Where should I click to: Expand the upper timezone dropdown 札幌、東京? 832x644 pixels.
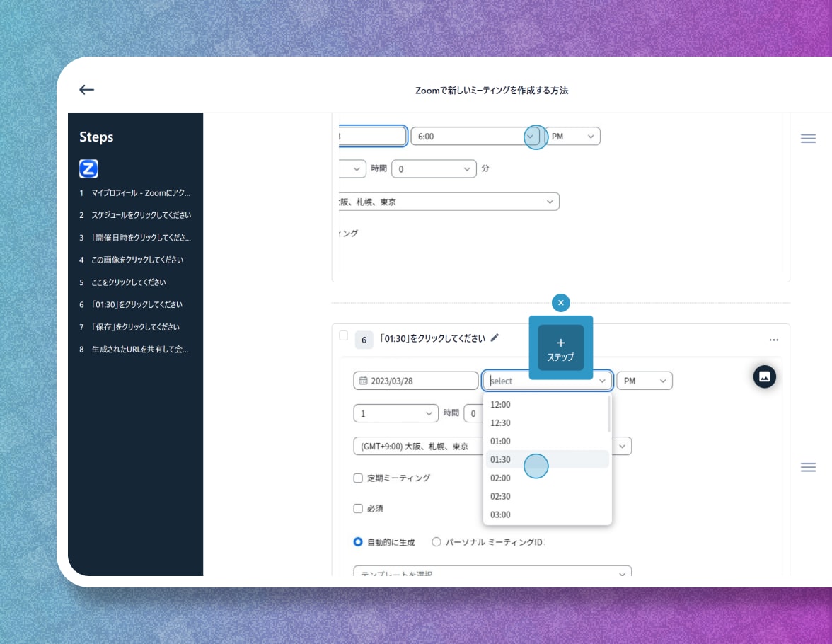449,202
